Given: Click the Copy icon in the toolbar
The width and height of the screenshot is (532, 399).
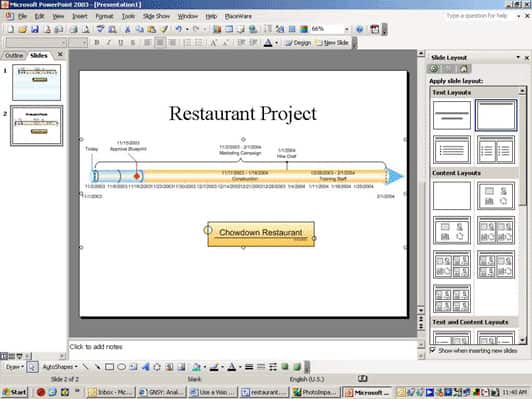Looking at the screenshot, I should point(139,29).
